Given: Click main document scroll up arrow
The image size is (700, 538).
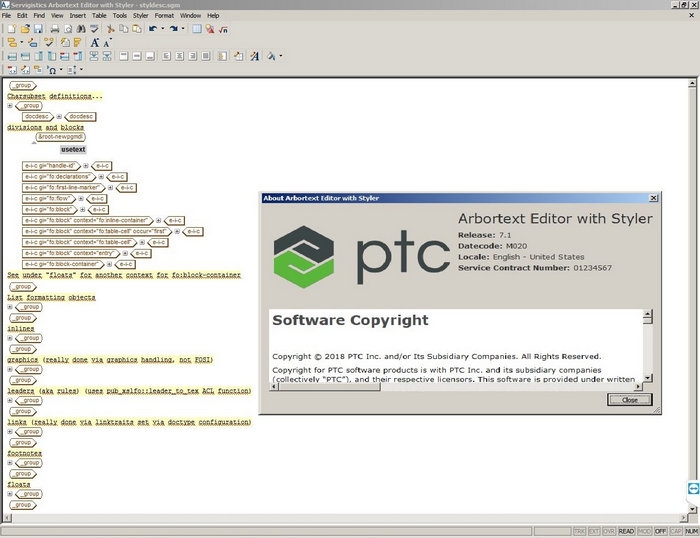Looking at the screenshot, I should pyautogui.click(x=692, y=83).
